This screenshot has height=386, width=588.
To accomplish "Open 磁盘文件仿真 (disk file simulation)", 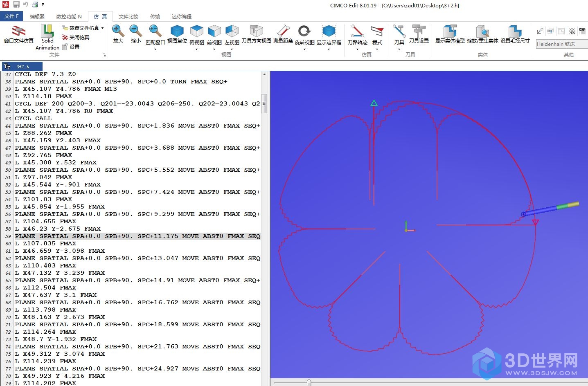I will pos(81,28).
